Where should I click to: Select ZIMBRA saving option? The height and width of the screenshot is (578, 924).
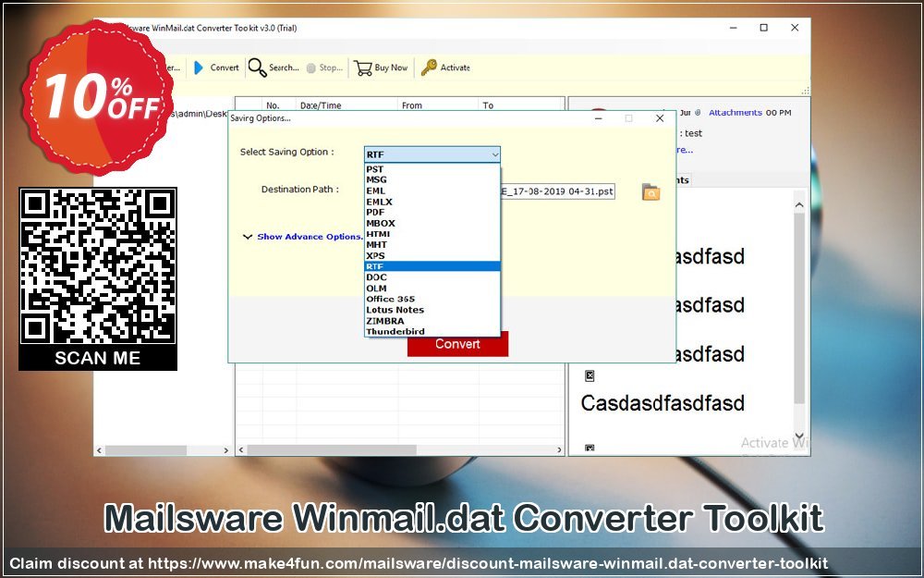pyautogui.click(x=432, y=321)
